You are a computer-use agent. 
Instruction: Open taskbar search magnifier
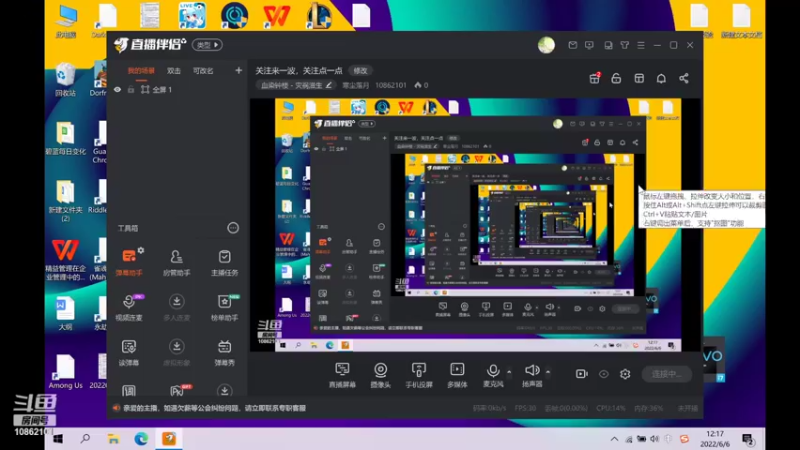[x=85, y=439]
